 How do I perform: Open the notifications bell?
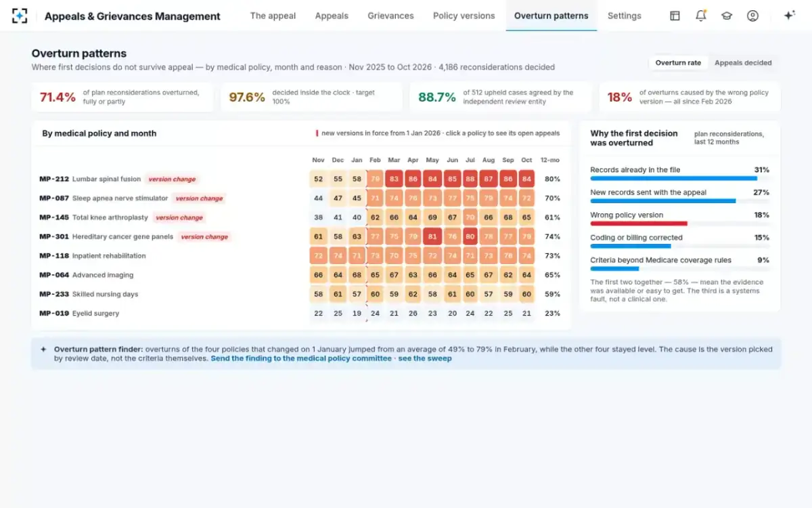pos(700,16)
